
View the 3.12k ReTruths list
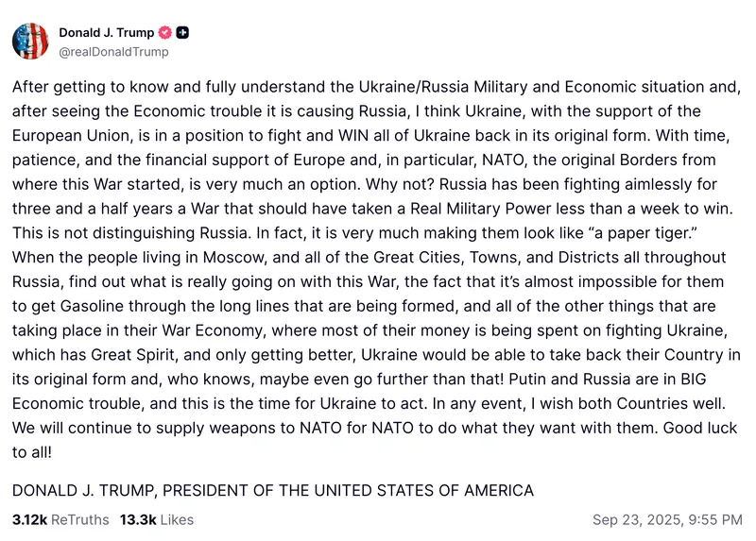[60, 519]
